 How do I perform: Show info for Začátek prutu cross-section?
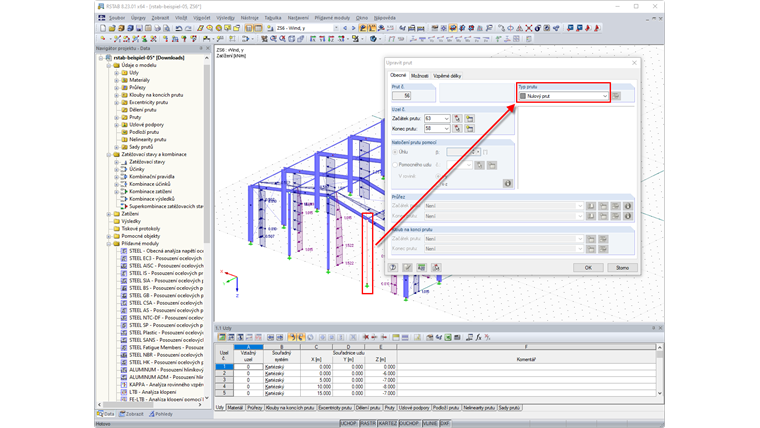(628, 206)
